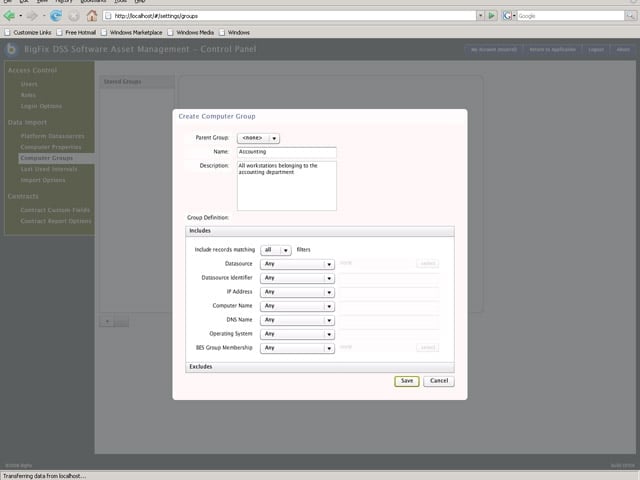Viewport: 640px width, 480px height.
Task: Open the Operating System dropdown
Action: [297, 334]
